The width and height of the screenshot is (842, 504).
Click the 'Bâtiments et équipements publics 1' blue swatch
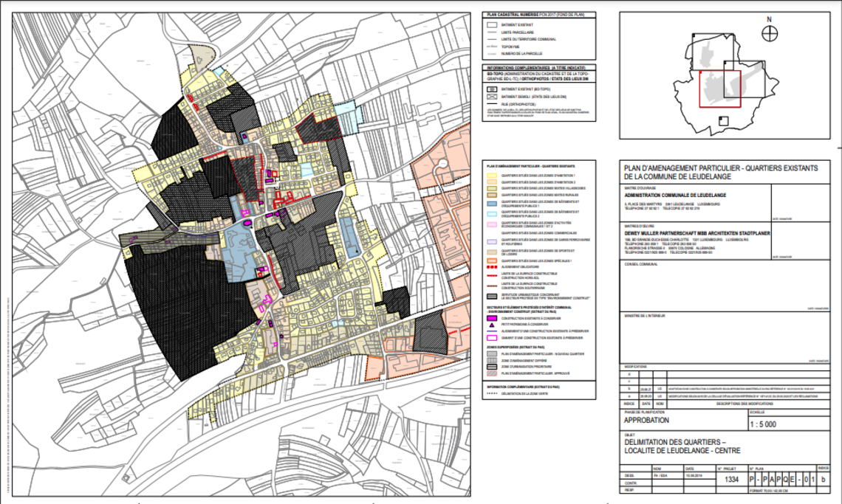click(x=491, y=204)
